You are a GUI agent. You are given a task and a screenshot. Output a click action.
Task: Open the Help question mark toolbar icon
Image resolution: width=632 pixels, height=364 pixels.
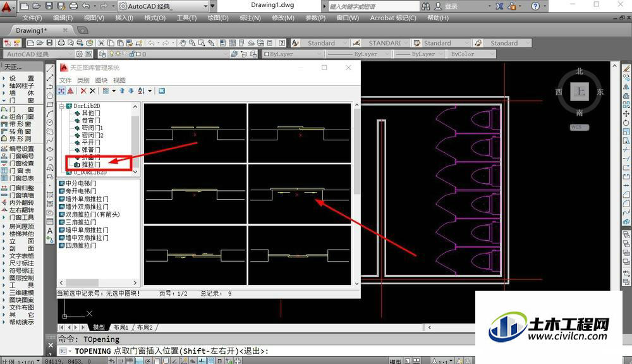coord(282,43)
